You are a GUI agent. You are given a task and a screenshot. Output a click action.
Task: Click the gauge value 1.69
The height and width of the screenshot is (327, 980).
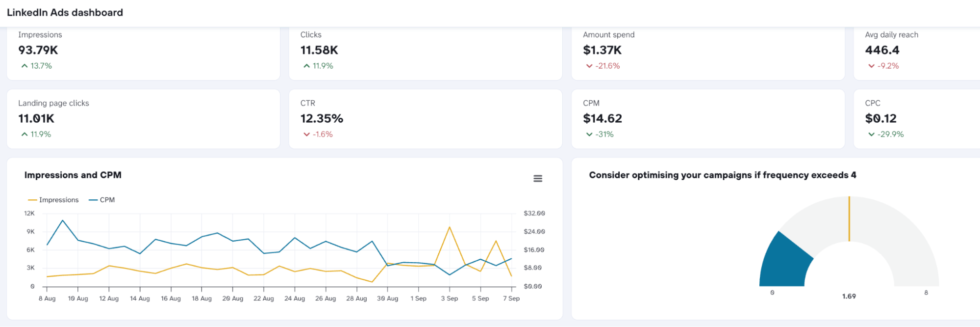(849, 297)
